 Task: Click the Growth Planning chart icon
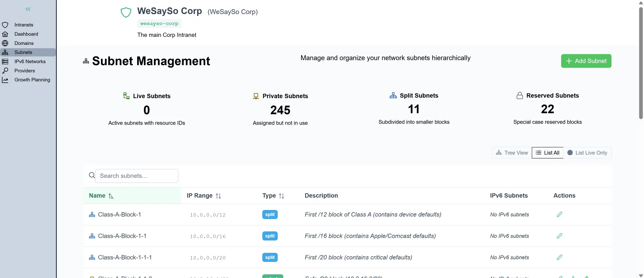pos(5,80)
